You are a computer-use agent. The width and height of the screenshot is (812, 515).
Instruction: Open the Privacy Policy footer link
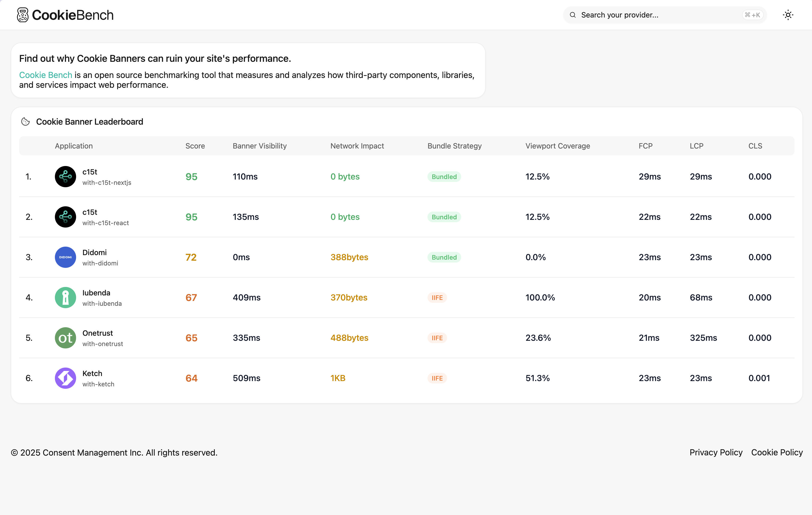pos(716,452)
